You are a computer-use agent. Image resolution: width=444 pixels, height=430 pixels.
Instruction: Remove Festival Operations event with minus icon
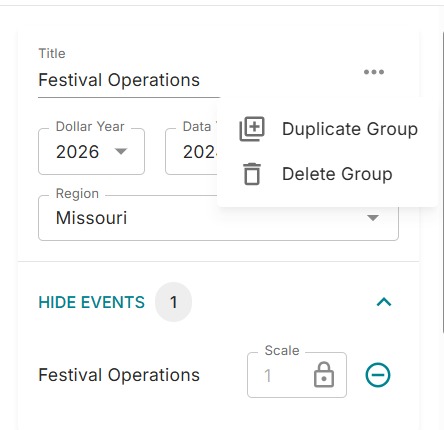click(x=378, y=375)
